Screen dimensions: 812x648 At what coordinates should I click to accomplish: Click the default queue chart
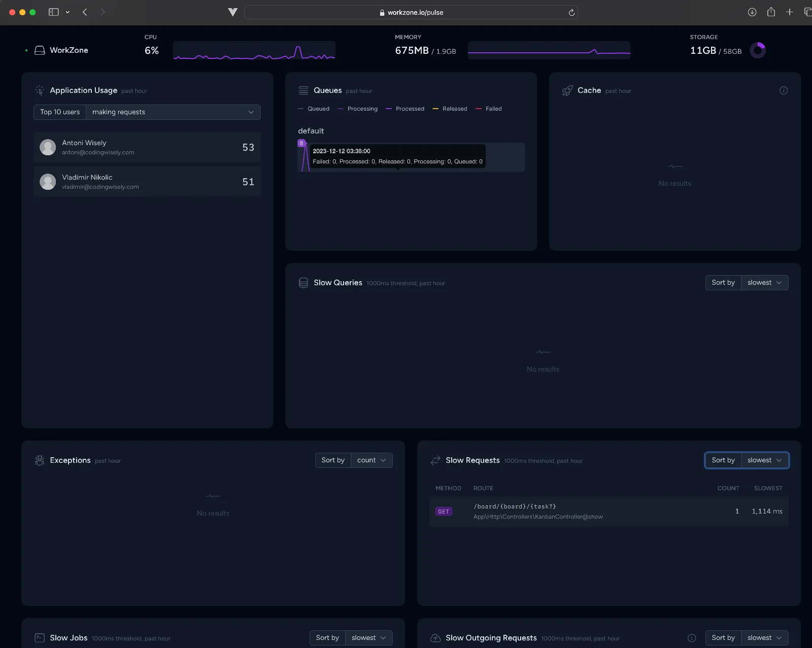coord(411,157)
